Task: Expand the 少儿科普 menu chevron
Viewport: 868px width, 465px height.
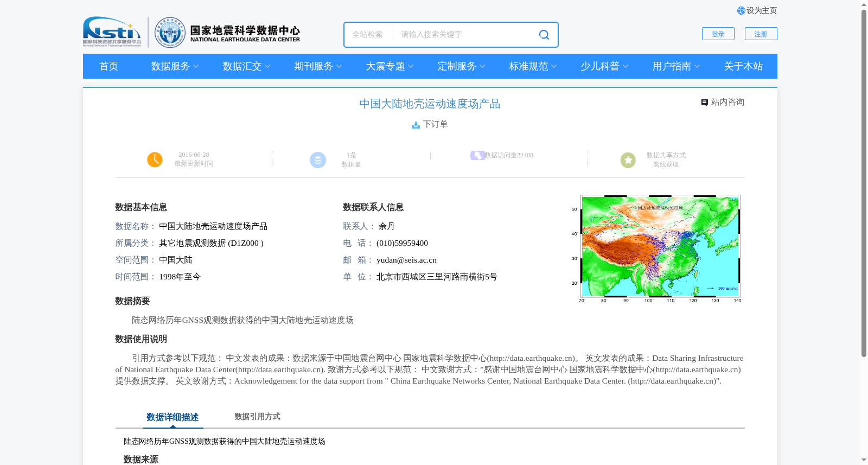Action: coord(626,67)
